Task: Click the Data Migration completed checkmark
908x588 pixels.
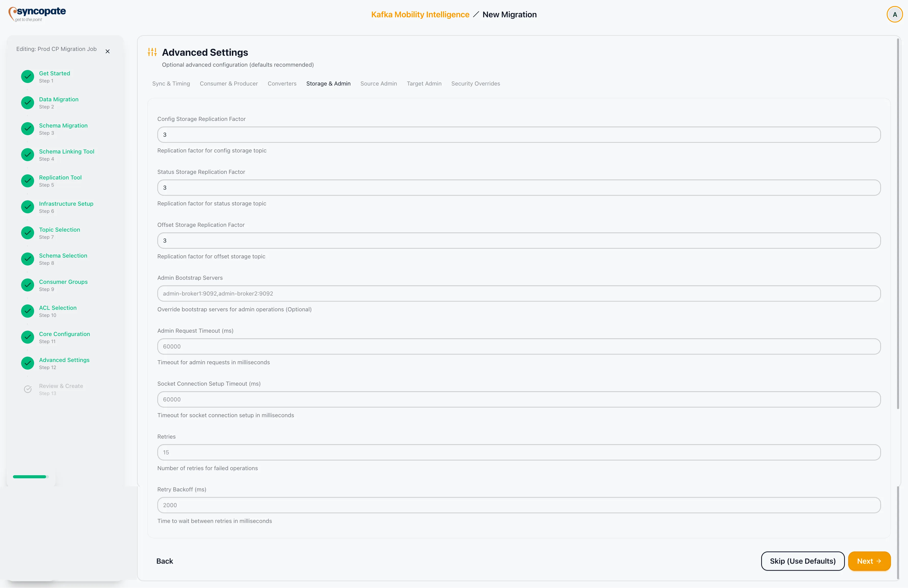Action: (27, 102)
